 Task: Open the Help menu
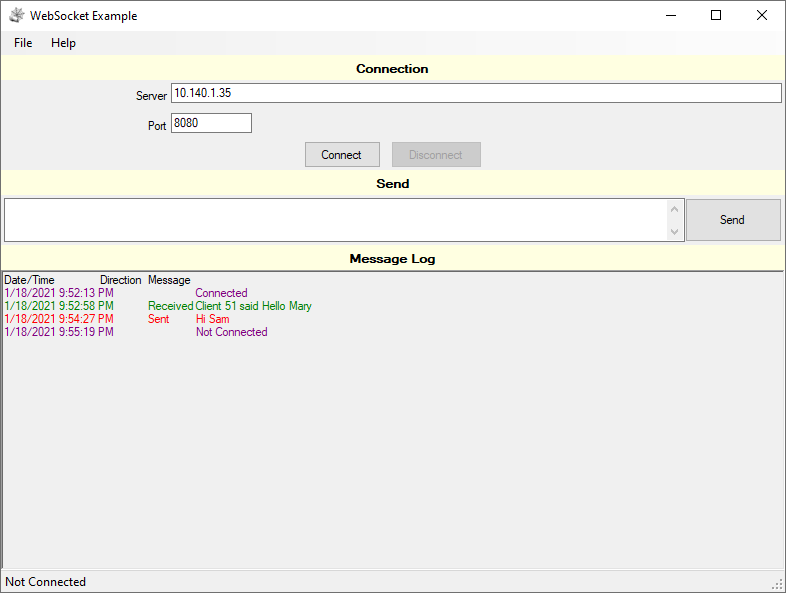(63, 43)
